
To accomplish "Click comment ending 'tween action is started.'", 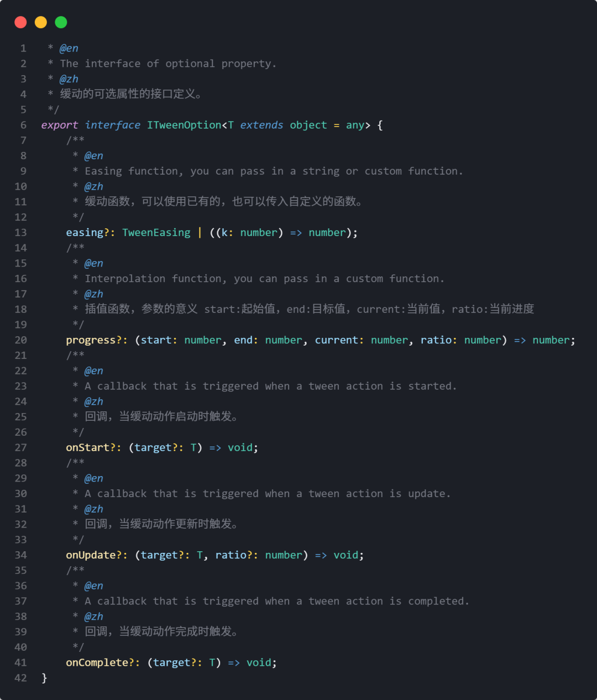I will point(271,386).
